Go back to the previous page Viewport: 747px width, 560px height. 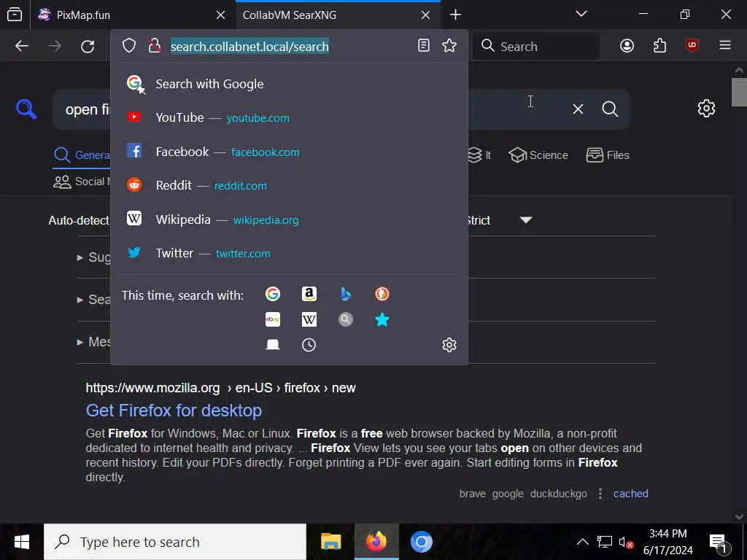click(x=22, y=46)
